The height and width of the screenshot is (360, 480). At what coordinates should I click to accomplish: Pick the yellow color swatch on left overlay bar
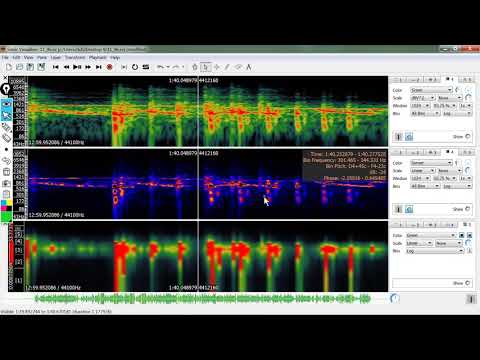(9, 203)
